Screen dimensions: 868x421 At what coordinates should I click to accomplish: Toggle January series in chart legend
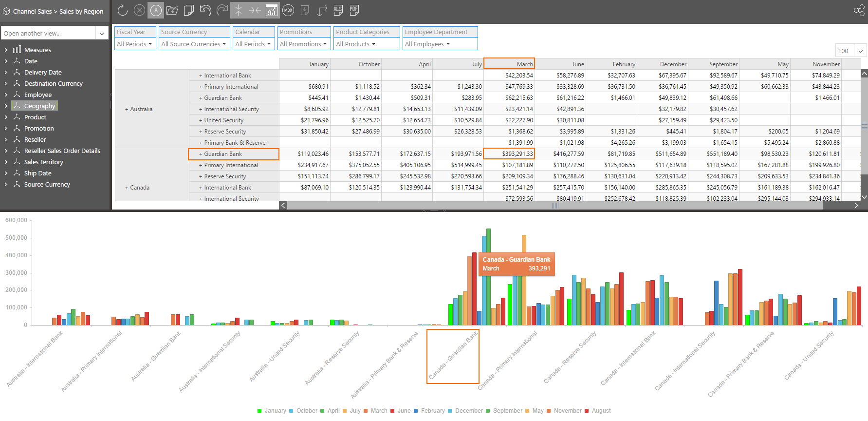272,411
